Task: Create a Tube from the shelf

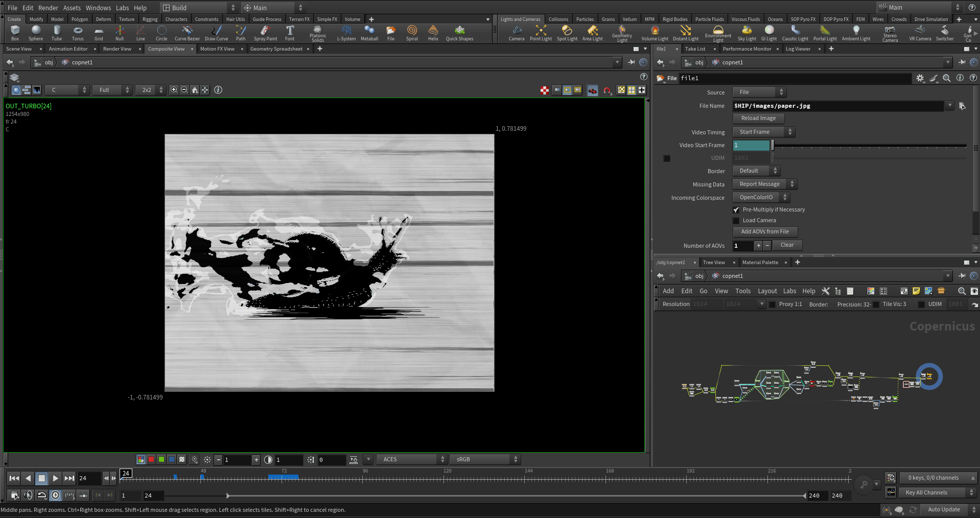Action: (57, 33)
